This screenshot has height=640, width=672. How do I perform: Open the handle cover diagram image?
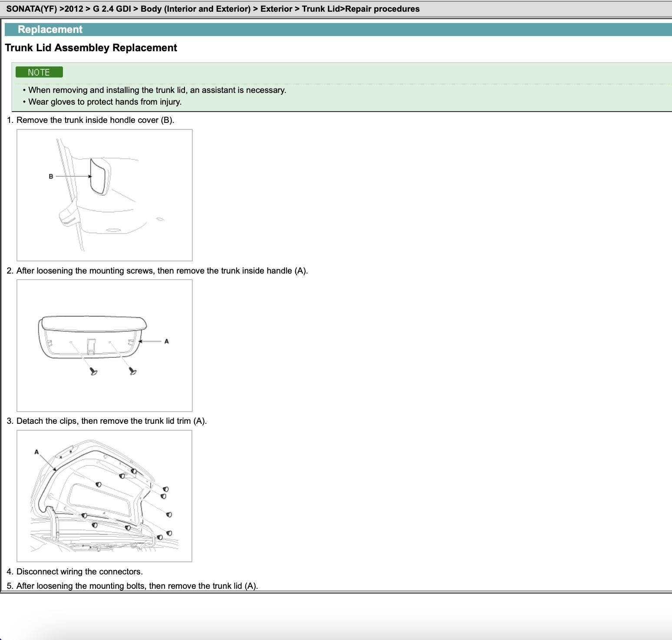105,195
